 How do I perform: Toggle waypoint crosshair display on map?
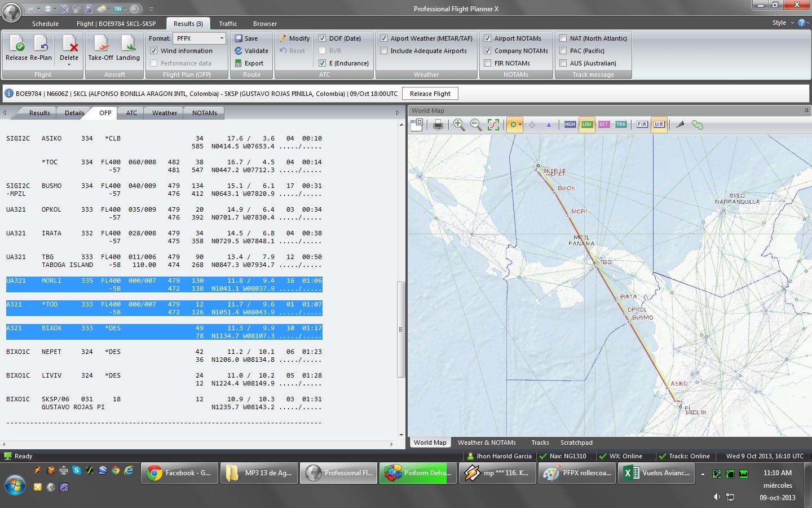[x=532, y=125]
